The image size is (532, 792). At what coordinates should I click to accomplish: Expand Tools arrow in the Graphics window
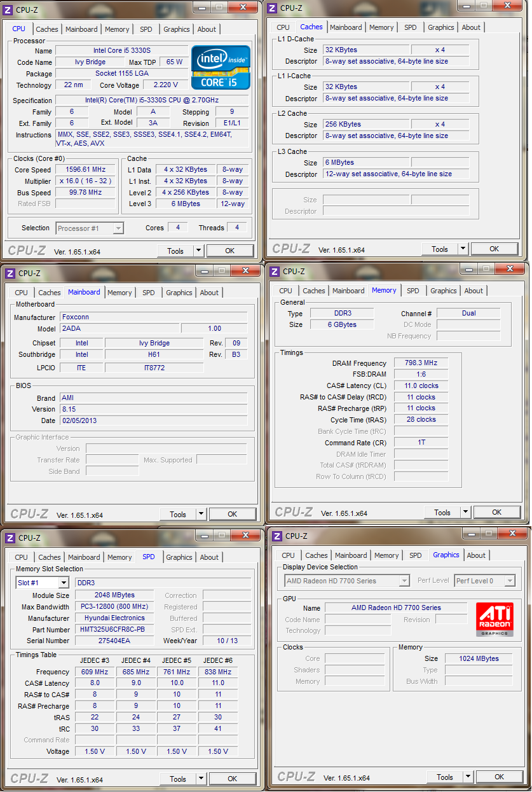pyautogui.click(x=468, y=777)
